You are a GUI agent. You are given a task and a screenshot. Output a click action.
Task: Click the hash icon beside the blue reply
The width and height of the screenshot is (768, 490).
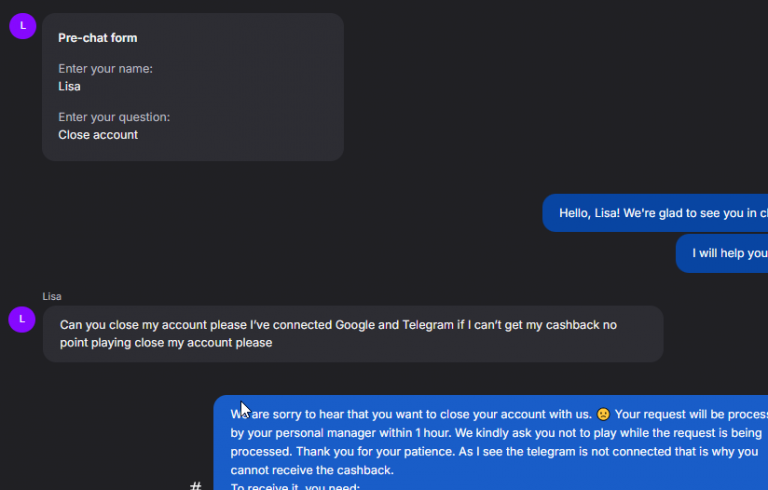click(196, 485)
